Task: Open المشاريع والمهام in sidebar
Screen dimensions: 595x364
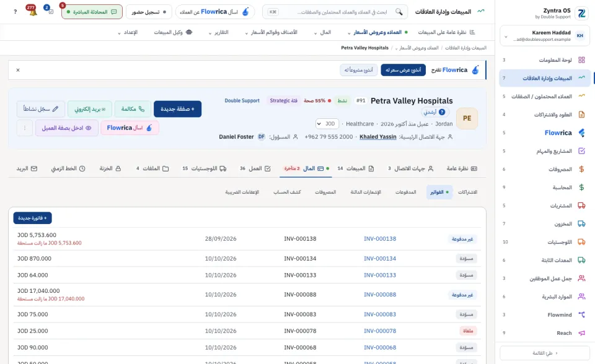Action: (x=545, y=151)
